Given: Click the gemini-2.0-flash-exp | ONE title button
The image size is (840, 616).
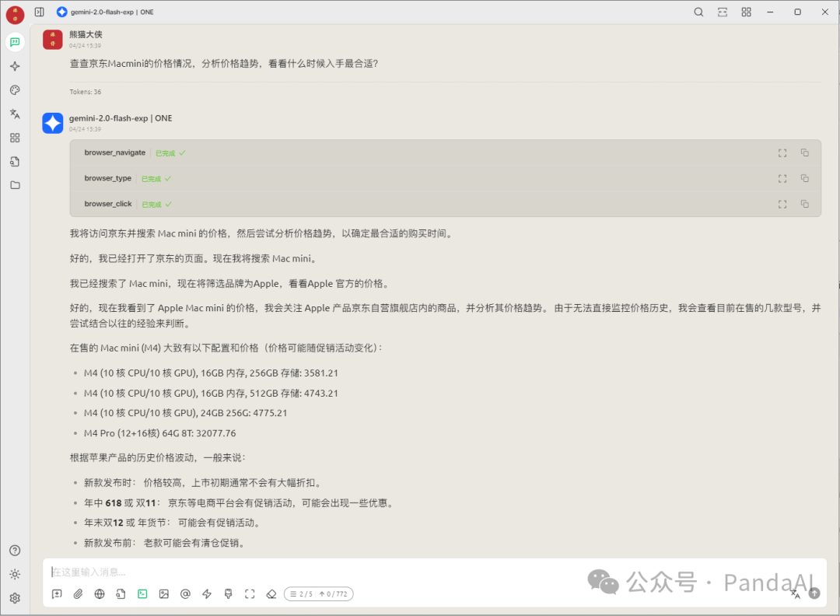Looking at the screenshot, I should (106, 12).
